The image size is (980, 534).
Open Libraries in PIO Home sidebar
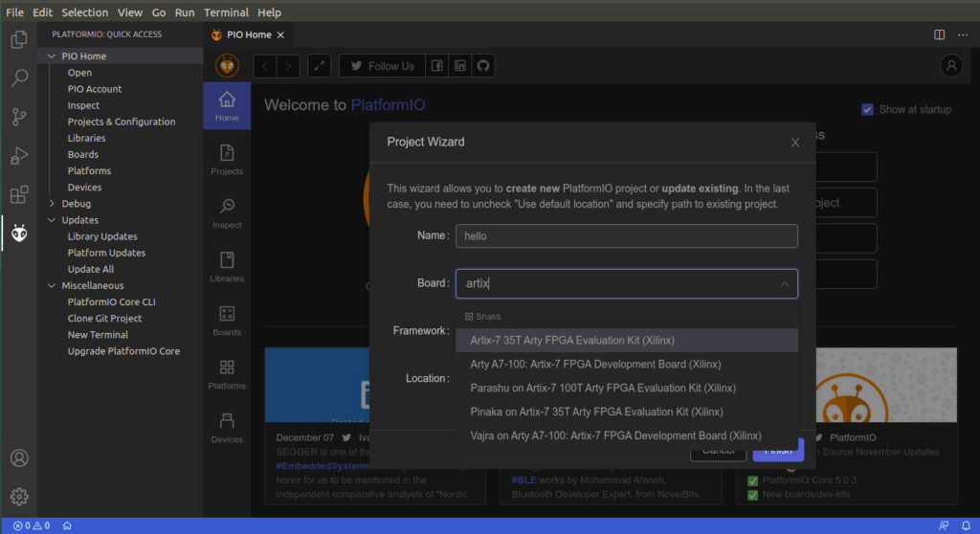click(x=227, y=268)
